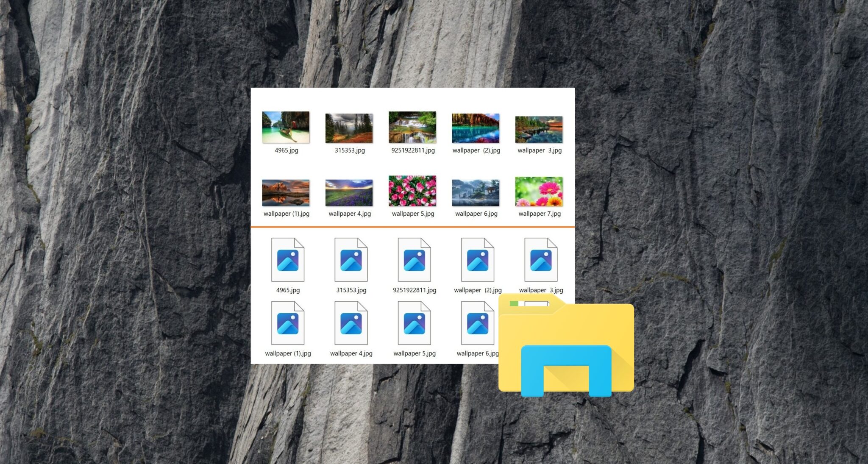
Task: Open the 4965.jpg beach boat thumbnail
Action: [286, 127]
